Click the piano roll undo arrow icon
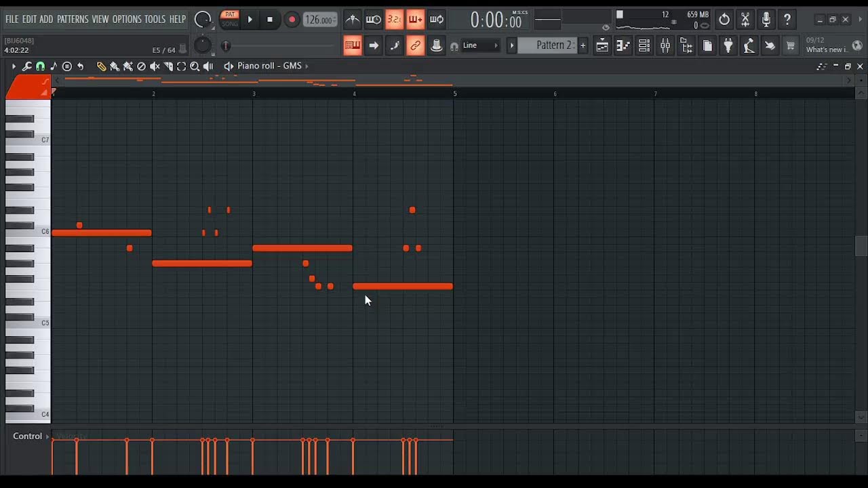868x488 pixels. 81,66
